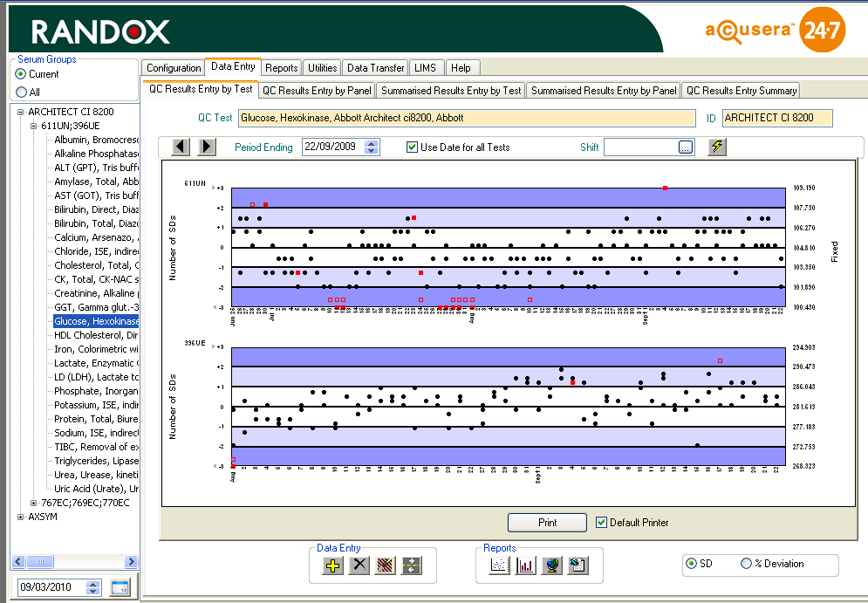
Task: Expand the AXSYM tree node
Action: click(x=20, y=517)
